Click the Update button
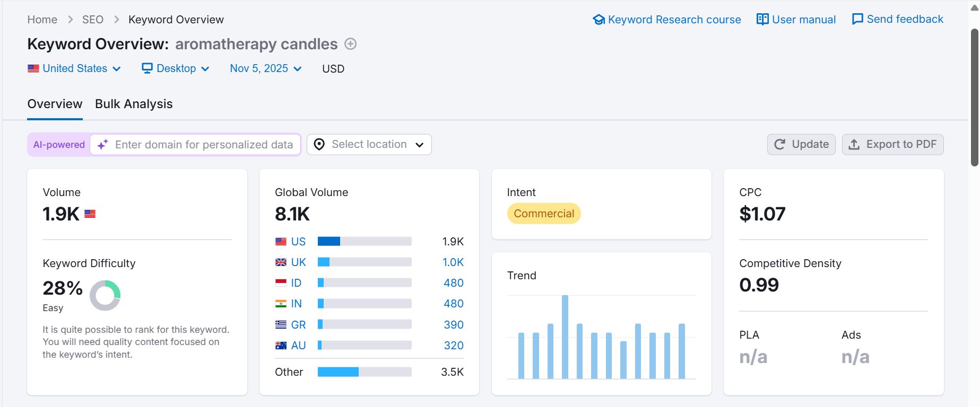 tap(801, 145)
